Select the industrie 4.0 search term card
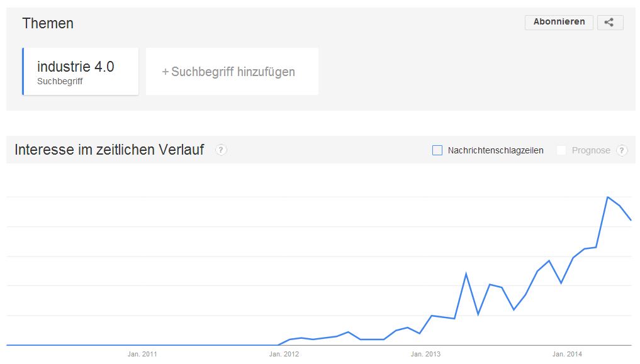 81,72
